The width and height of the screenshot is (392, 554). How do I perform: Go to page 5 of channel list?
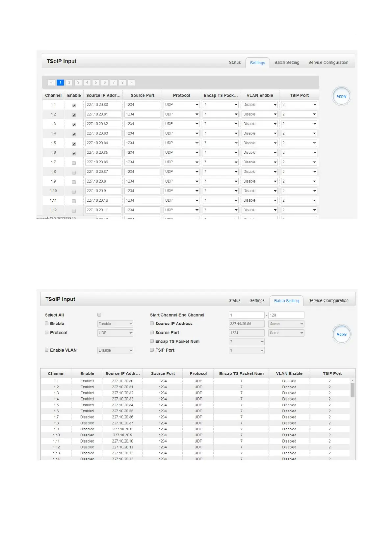pyautogui.click(x=96, y=83)
